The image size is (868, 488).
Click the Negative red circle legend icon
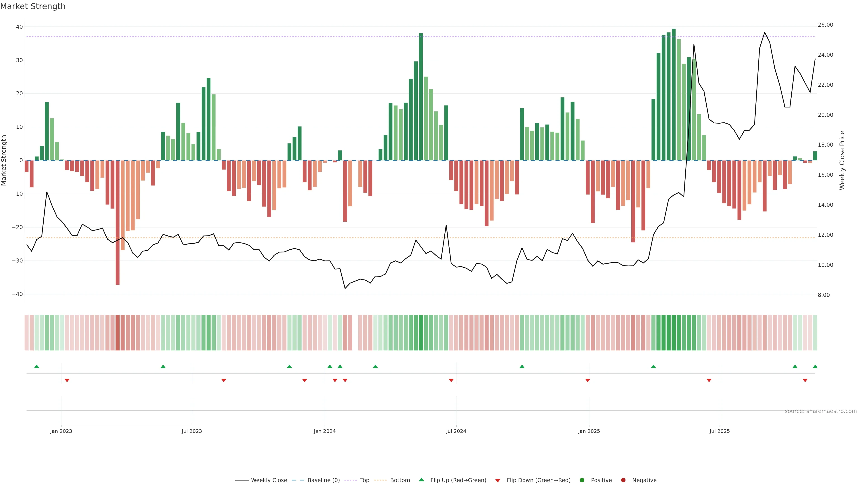(623, 480)
